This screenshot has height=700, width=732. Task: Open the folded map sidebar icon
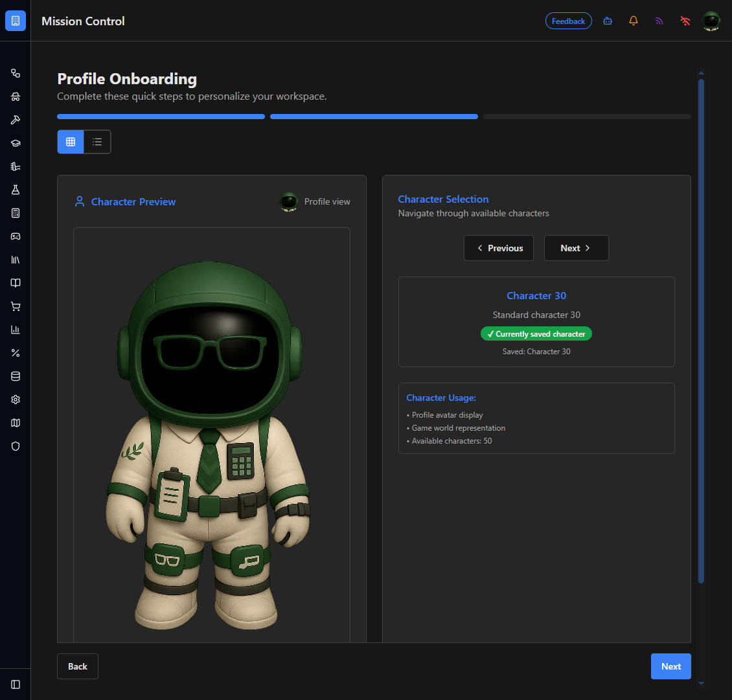click(16, 423)
